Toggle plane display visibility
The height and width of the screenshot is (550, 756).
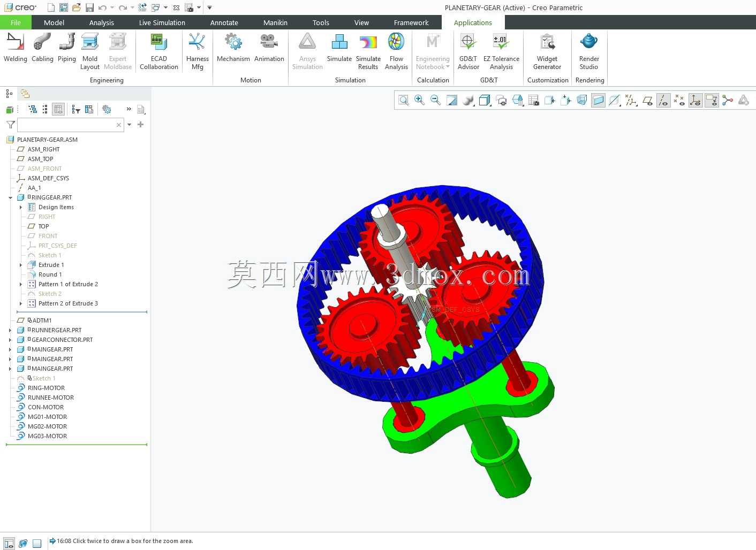click(x=647, y=100)
